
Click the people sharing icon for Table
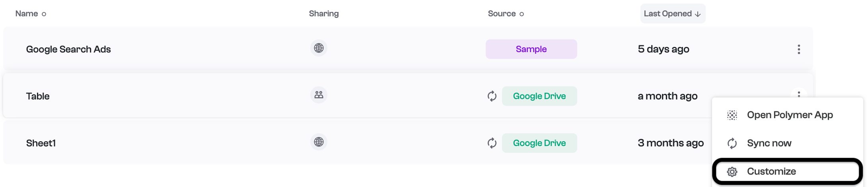click(x=319, y=95)
